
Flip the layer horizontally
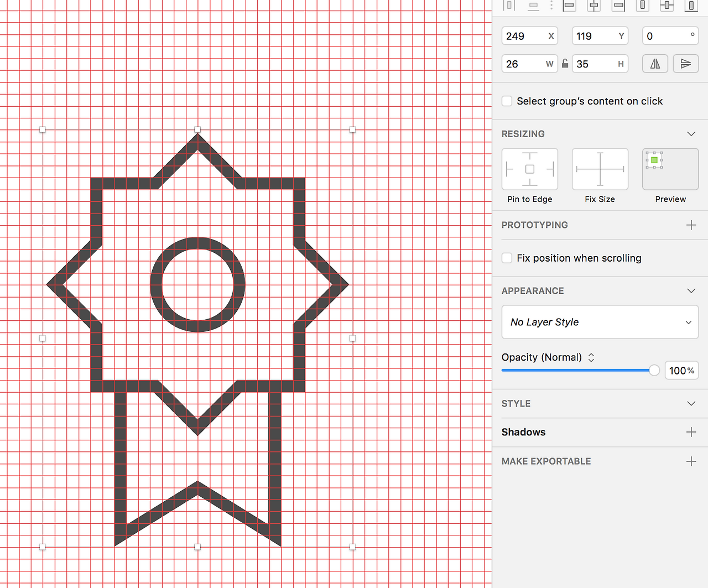coord(655,64)
